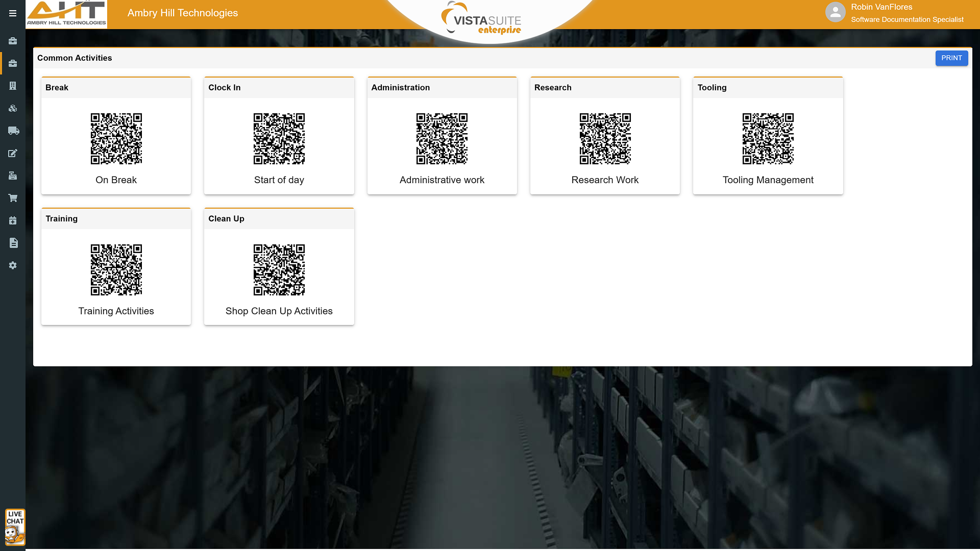Select the Start of day QR code
The width and height of the screenshot is (980, 551).
coord(279,139)
